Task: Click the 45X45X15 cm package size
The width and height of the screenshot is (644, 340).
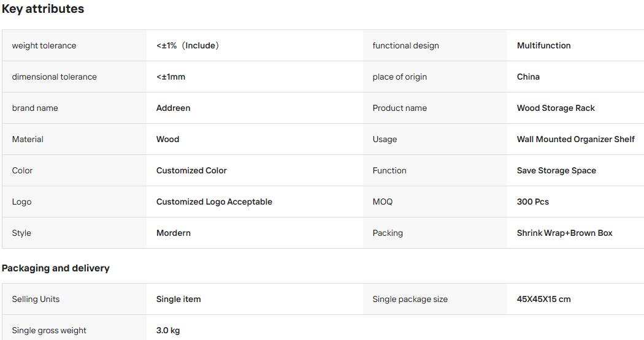Action: [544, 299]
